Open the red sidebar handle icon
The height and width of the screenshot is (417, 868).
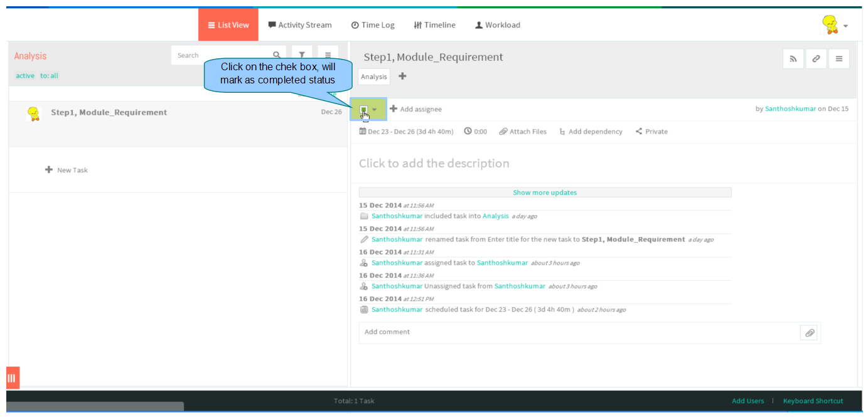(12, 378)
